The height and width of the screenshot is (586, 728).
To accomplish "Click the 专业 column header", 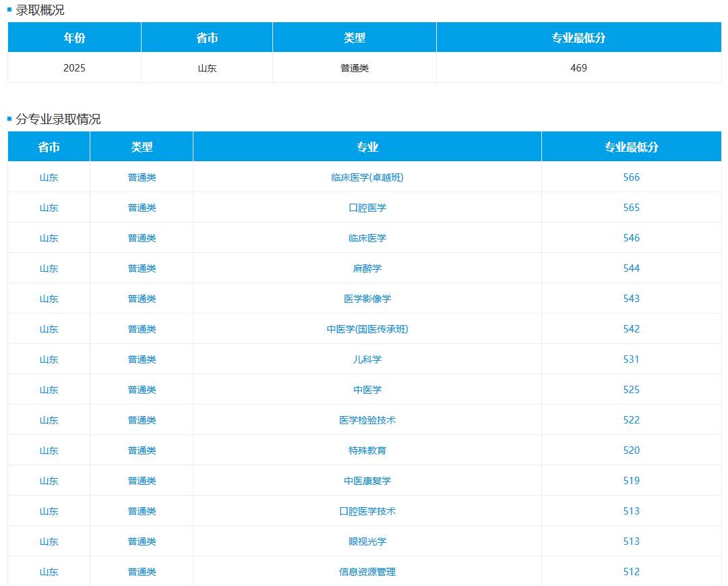I will click(367, 147).
